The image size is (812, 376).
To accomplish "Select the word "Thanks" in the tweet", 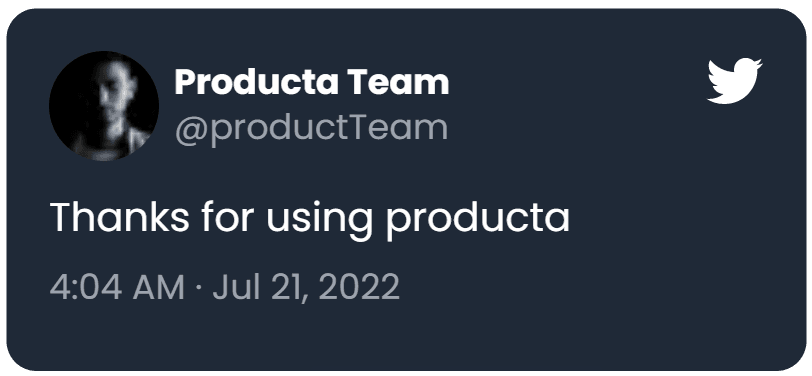I will [120, 217].
